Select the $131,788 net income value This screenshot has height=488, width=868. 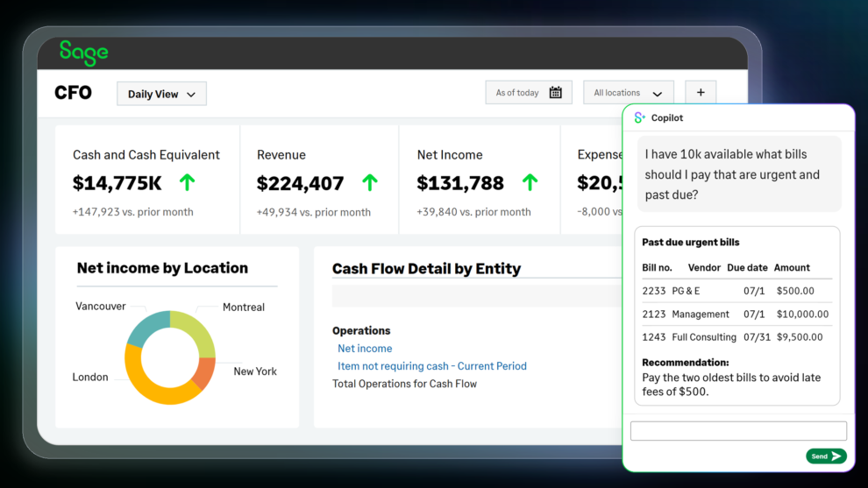click(x=460, y=183)
